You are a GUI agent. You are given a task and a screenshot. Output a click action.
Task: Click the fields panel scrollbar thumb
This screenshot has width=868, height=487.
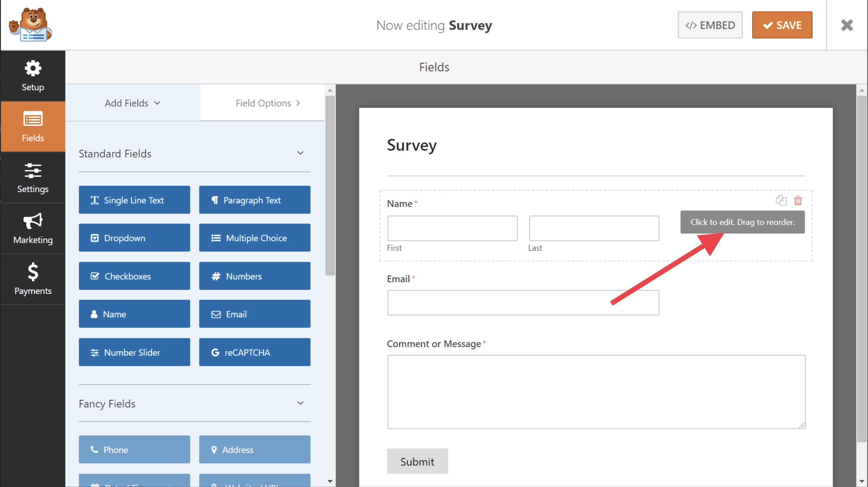[x=330, y=185]
